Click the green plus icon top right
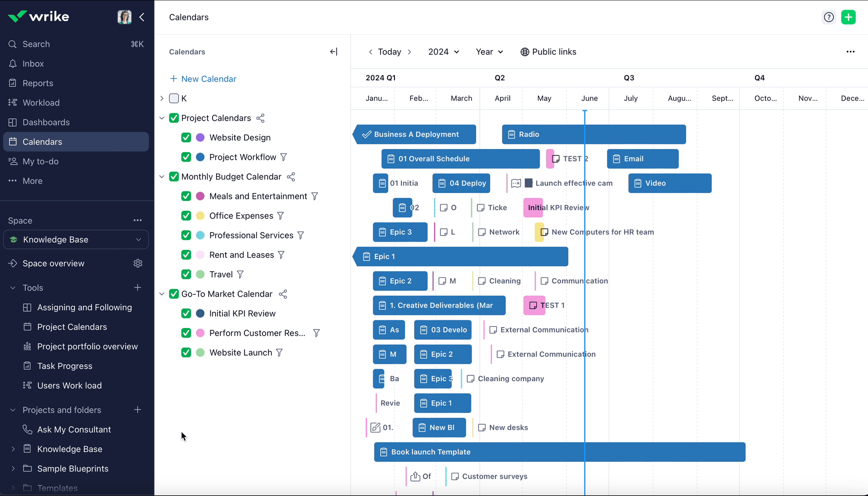 [849, 17]
